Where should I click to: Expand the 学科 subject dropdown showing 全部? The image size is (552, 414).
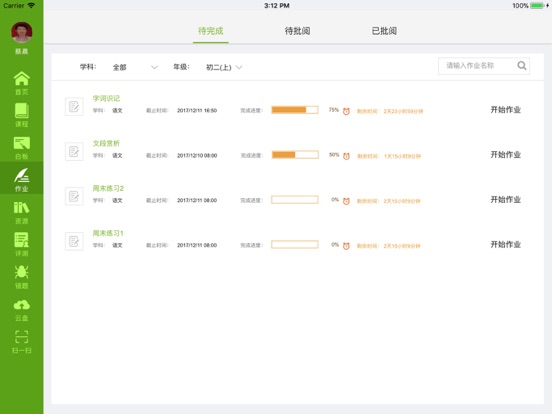pos(135,67)
